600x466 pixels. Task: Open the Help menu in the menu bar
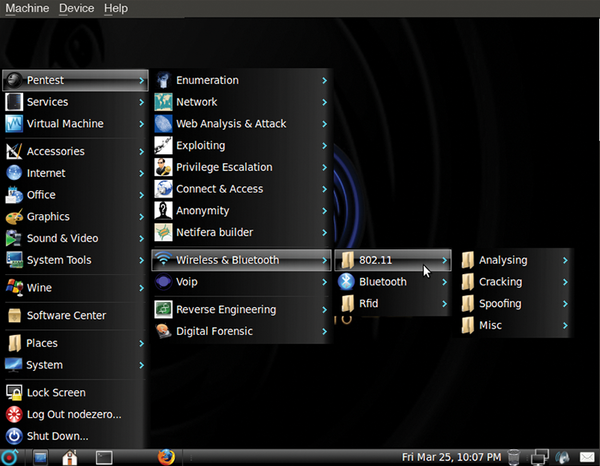[x=116, y=8]
